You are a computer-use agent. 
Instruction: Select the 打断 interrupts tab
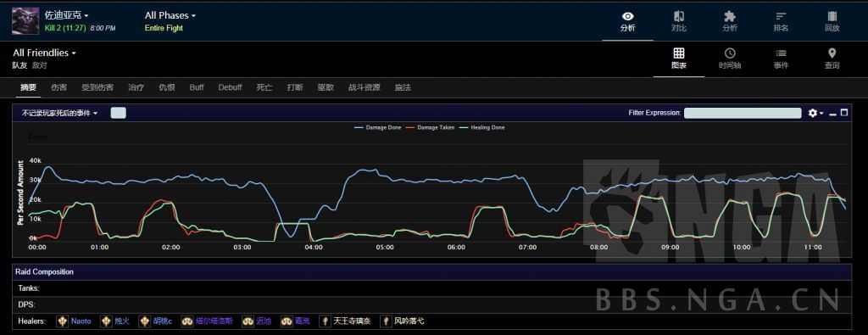[x=295, y=87]
